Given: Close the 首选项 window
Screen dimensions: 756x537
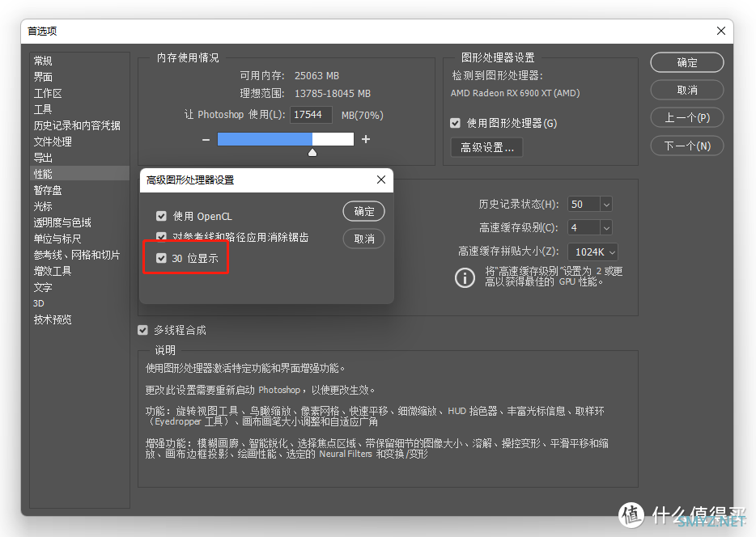Looking at the screenshot, I should (721, 31).
